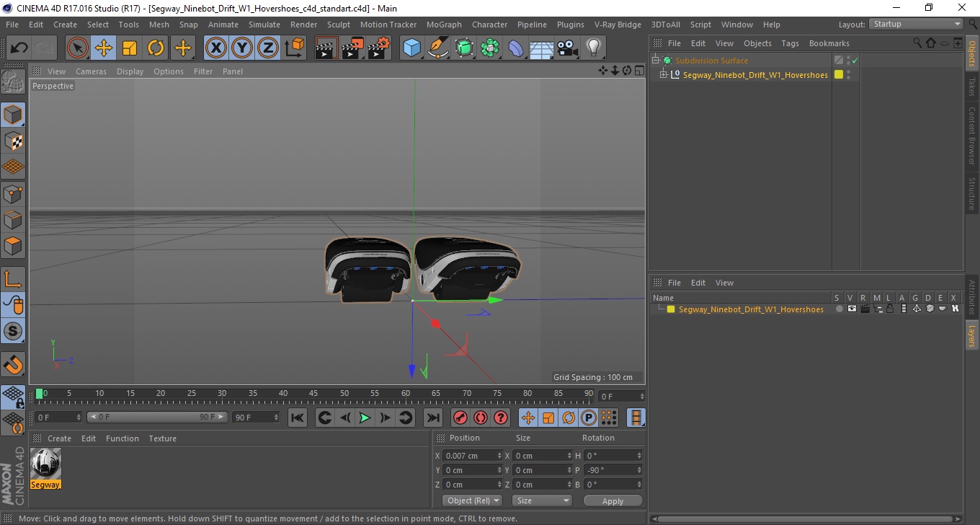Enable Polygons mode
Viewport: 980px width, 525px height.
pyautogui.click(x=13, y=245)
